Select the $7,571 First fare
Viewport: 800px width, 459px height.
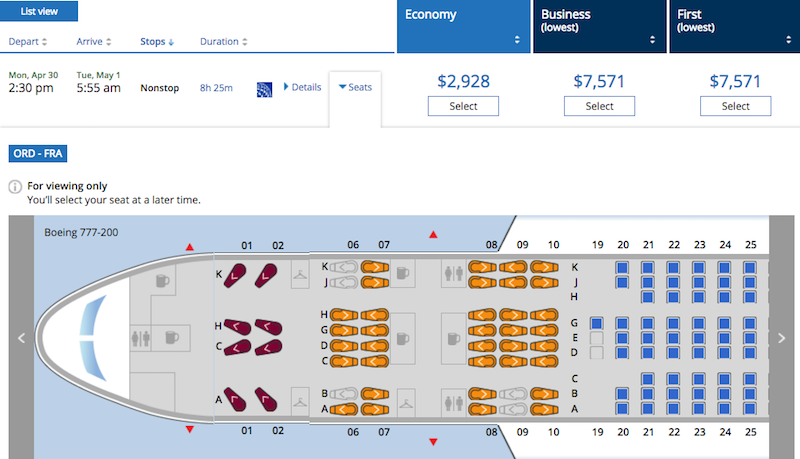tap(735, 106)
